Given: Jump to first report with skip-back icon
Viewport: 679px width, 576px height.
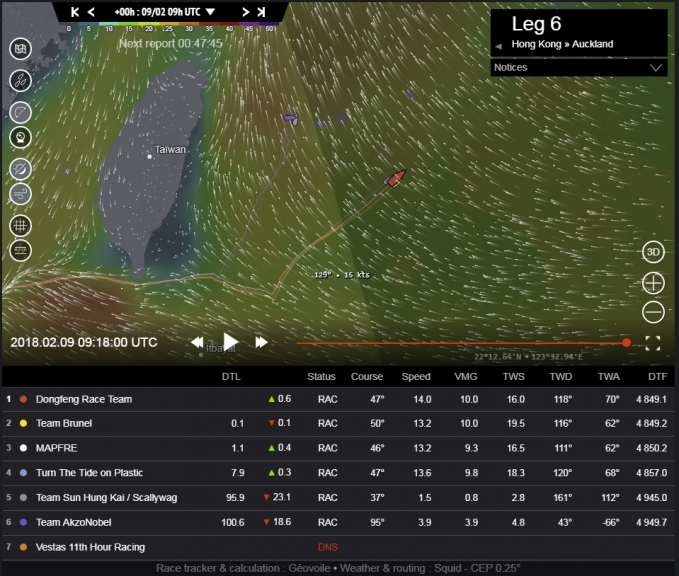Looking at the screenshot, I should [75, 12].
